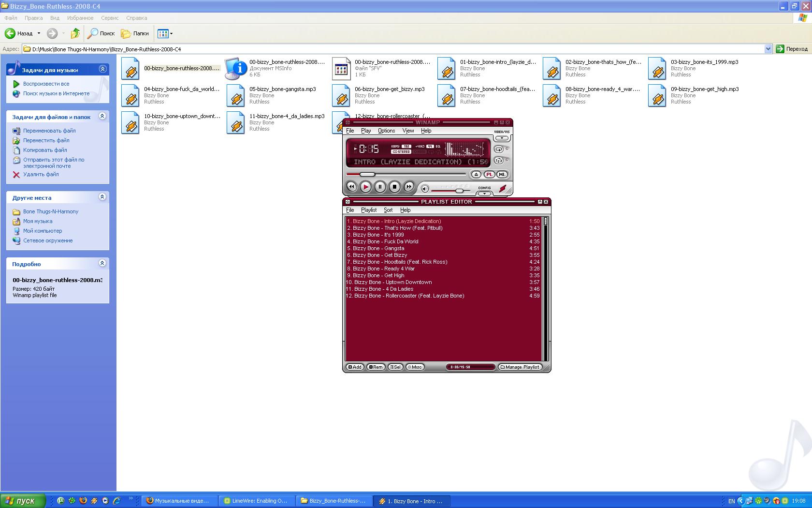This screenshot has height=508, width=812.
Task: Click the Winamp eject/open file button
Action: click(476, 174)
